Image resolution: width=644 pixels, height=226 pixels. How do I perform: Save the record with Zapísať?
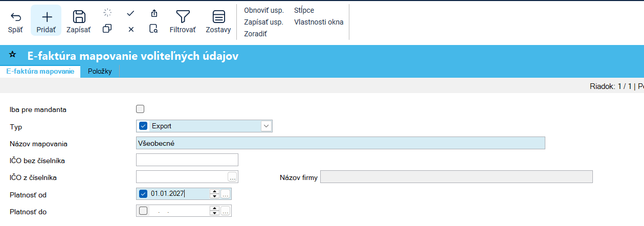(x=78, y=22)
